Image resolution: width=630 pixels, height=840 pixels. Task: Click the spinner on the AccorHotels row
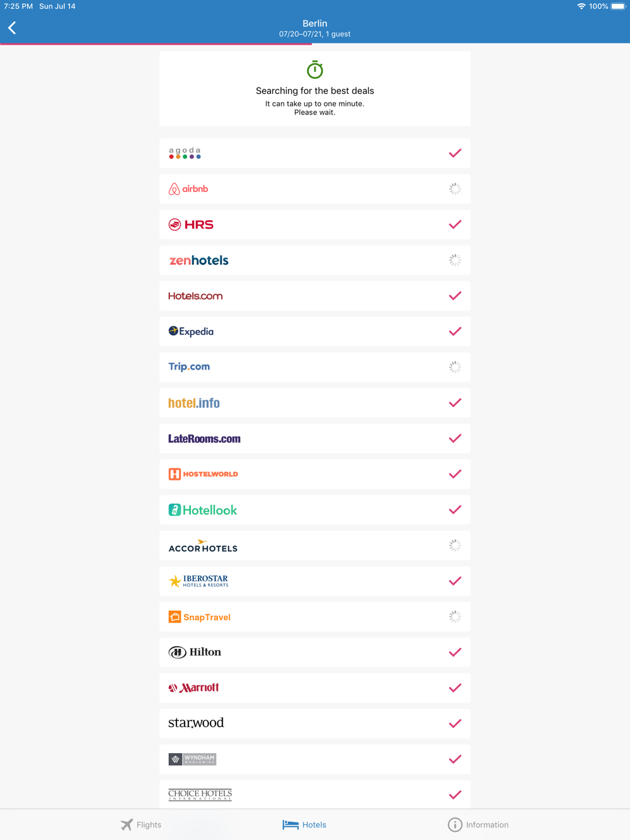(x=455, y=545)
